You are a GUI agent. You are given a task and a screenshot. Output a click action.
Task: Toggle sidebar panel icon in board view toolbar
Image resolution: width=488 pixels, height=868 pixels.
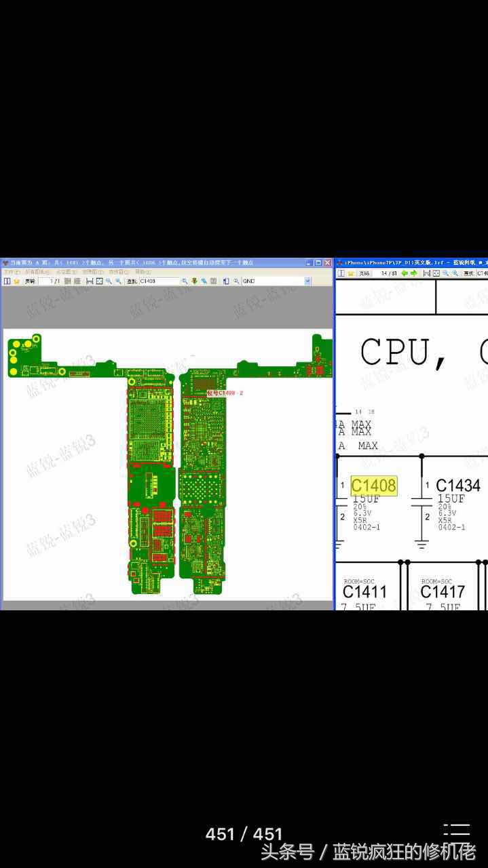(7, 281)
